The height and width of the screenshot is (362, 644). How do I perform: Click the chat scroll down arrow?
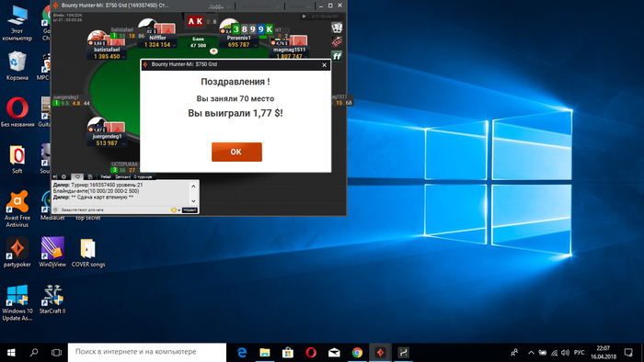coord(193,201)
